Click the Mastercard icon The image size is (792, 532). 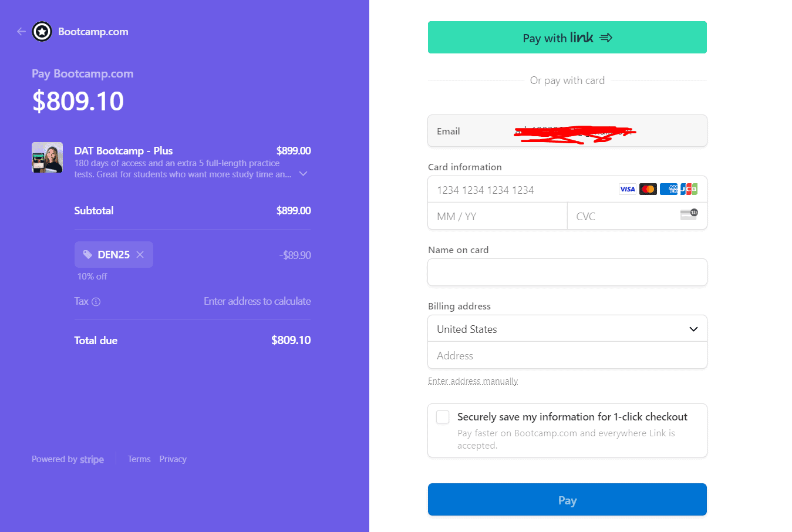pos(648,189)
